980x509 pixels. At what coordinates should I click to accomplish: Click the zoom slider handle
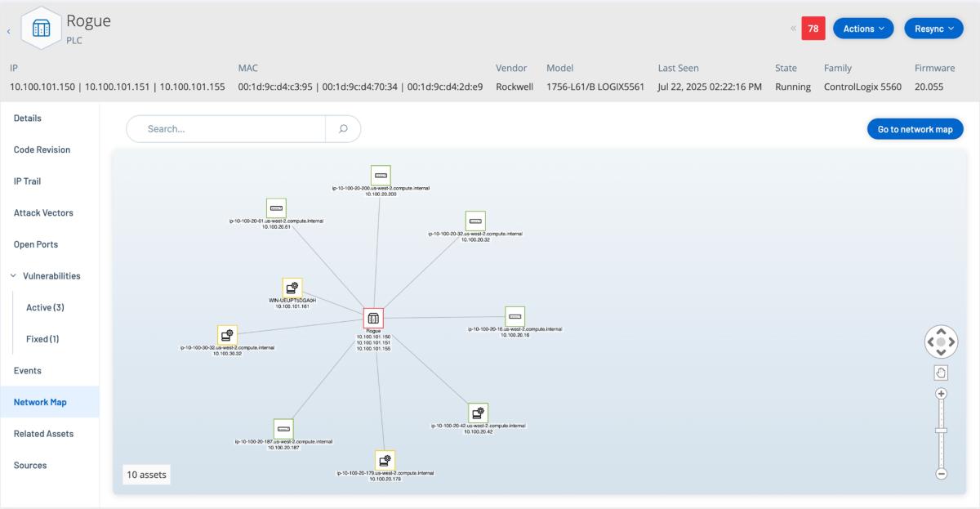pos(941,430)
